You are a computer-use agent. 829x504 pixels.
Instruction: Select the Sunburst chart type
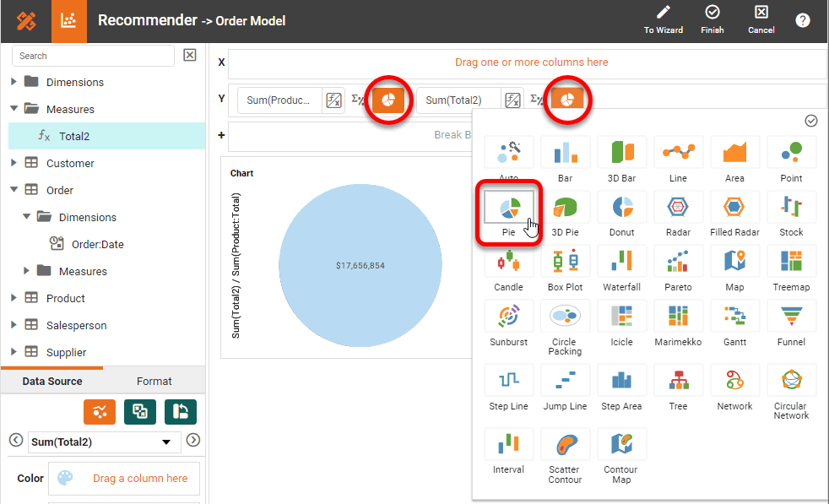click(508, 316)
